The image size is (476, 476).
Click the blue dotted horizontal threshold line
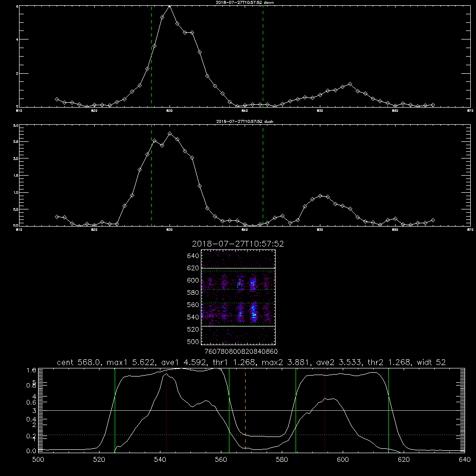(x=251, y=435)
